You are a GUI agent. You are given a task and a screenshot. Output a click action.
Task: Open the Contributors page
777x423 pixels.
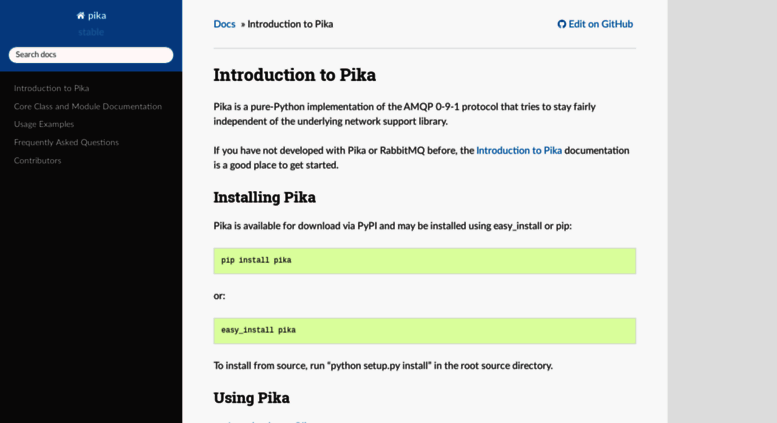[x=38, y=160]
